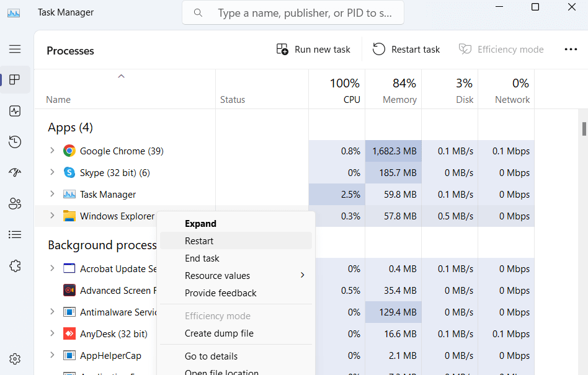Open the hamburger navigation menu
Viewport: 588px width, 375px height.
(x=15, y=49)
